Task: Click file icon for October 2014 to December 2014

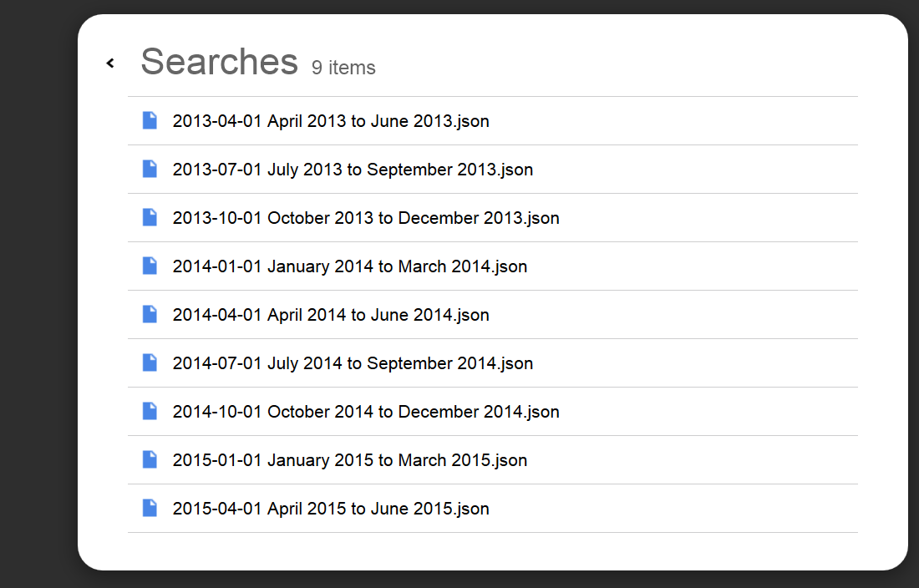Action: (150, 411)
